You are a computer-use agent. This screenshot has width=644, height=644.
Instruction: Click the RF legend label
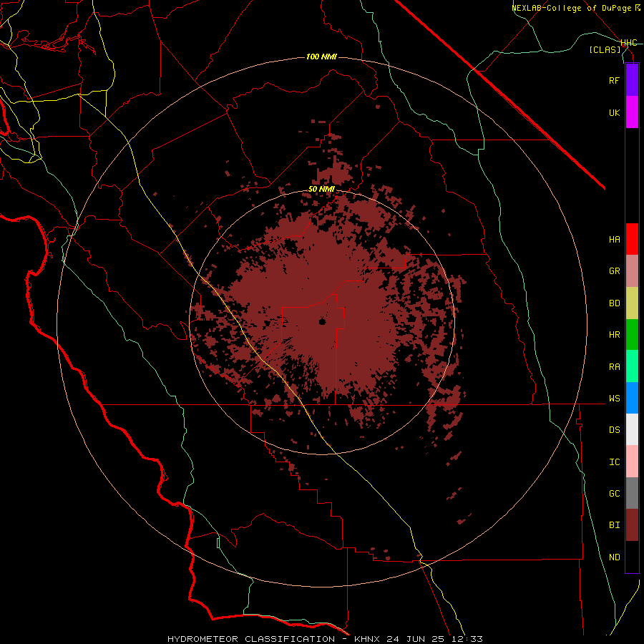(614, 80)
